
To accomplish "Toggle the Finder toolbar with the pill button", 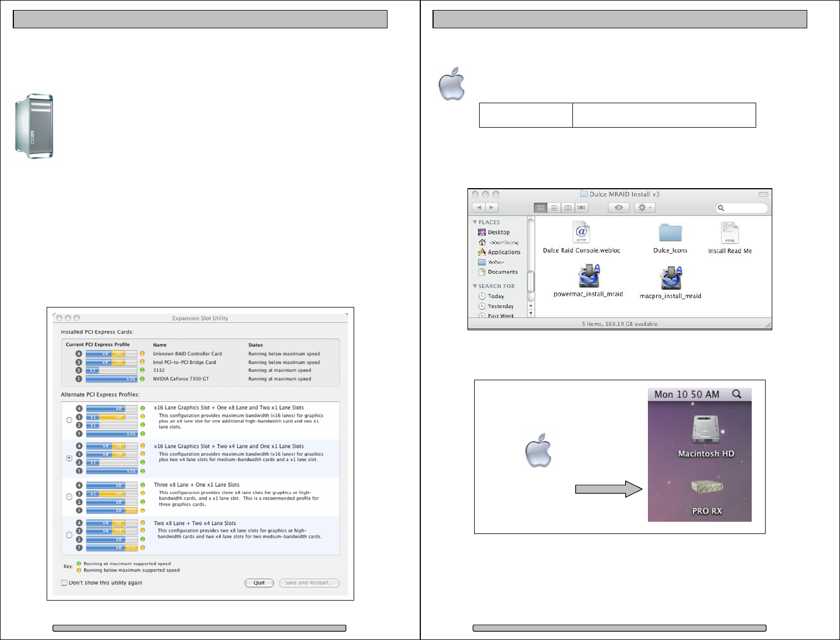I will 763,194.
